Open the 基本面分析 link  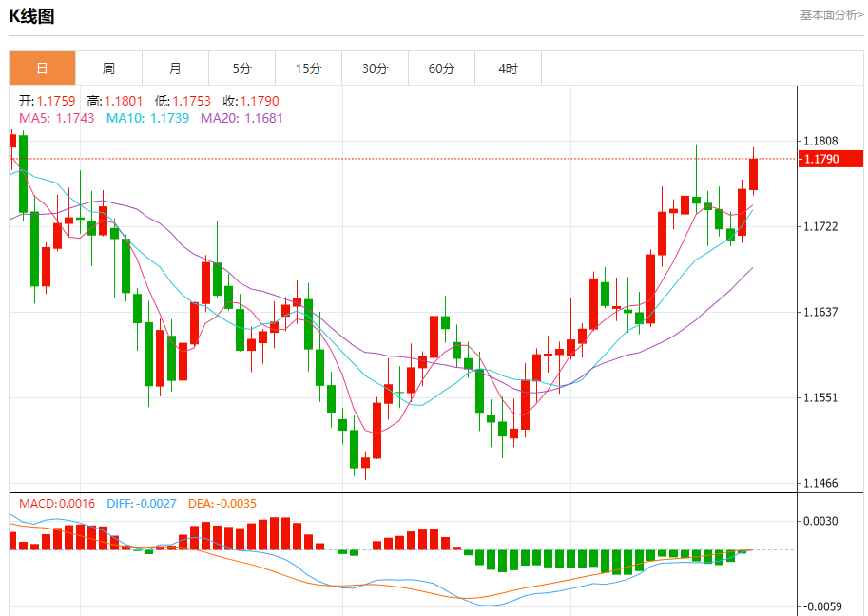pyautogui.click(x=831, y=15)
